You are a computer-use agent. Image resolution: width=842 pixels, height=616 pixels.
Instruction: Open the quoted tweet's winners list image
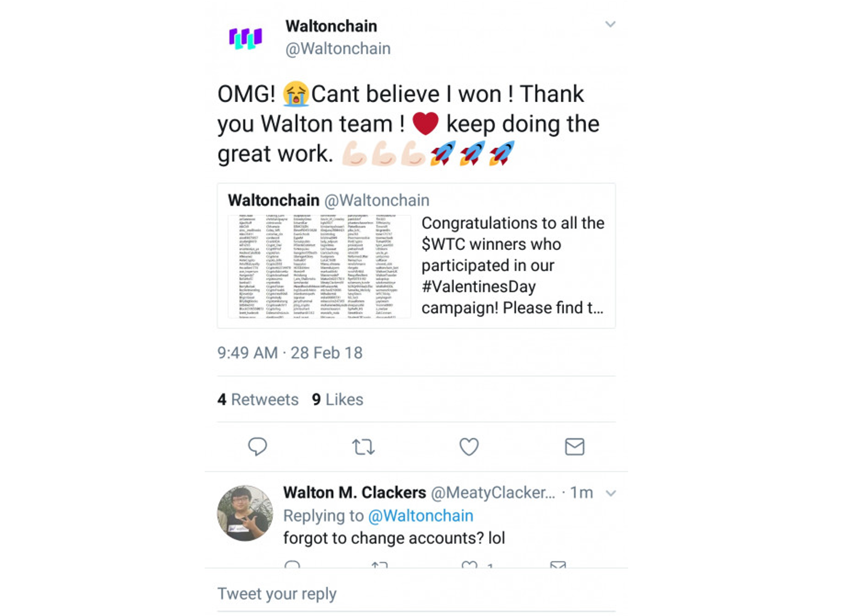(319, 266)
